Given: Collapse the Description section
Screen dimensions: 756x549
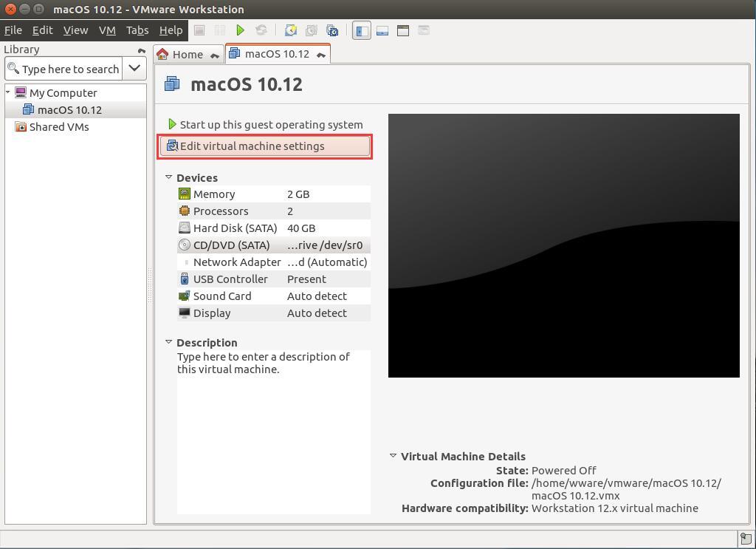Looking at the screenshot, I should pos(169,342).
